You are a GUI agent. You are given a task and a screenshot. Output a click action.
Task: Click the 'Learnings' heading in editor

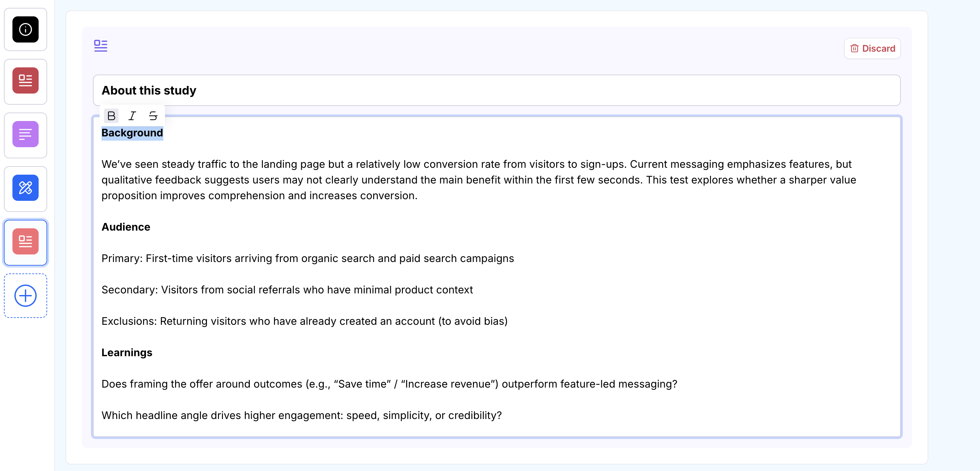click(x=127, y=352)
